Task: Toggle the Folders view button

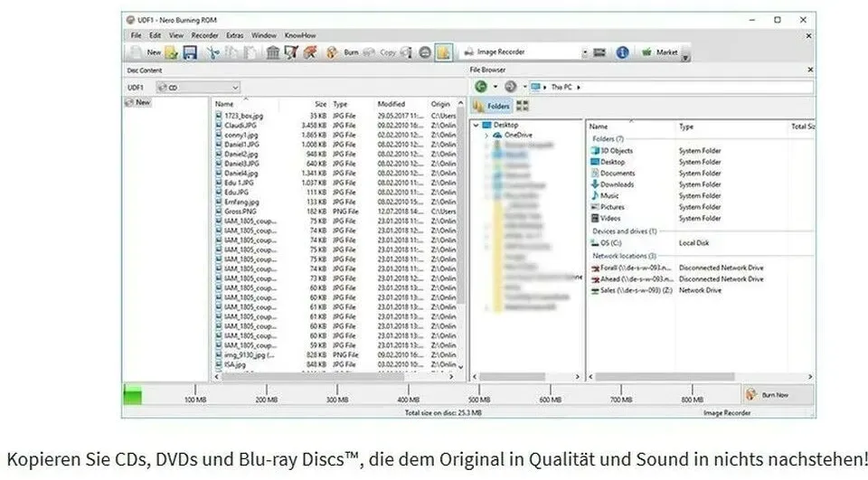Action: tap(492, 106)
